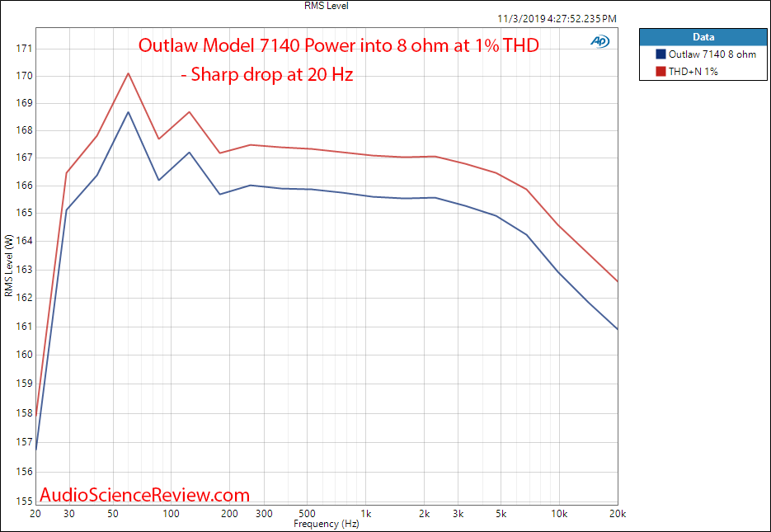Click the Data legend header
The width and height of the screenshot is (771, 532).
tap(703, 37)
